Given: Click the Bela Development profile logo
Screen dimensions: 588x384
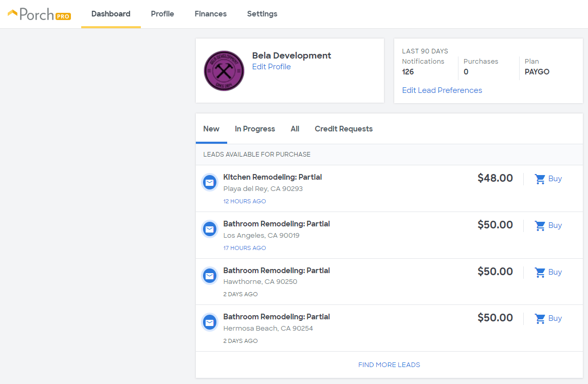Looking at the screenshot, I should (224, 71).
